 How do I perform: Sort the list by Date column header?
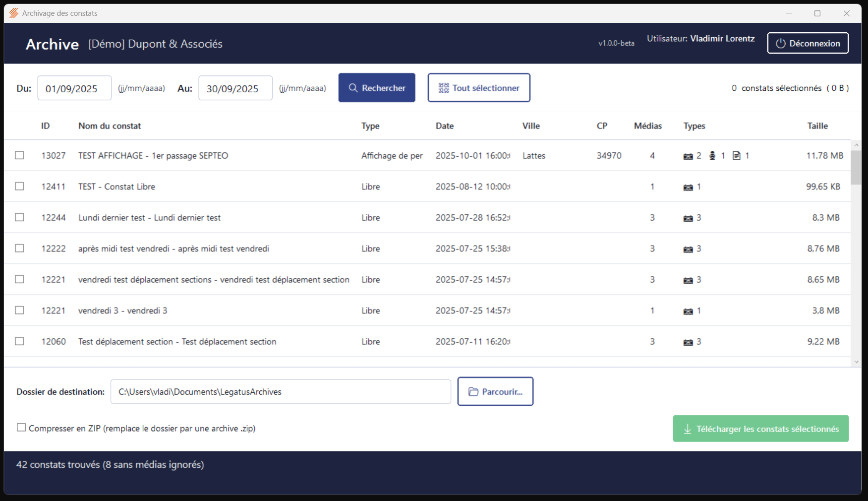pyautogui.click(x=445, y=126)
